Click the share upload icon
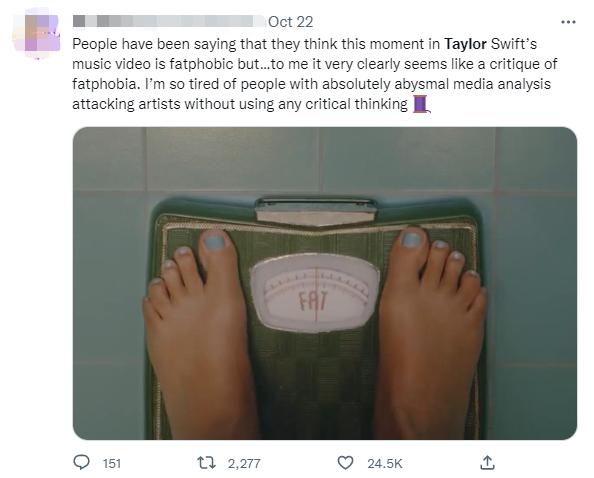This screenshot has width=594, height=478. (x=487, y=462)
